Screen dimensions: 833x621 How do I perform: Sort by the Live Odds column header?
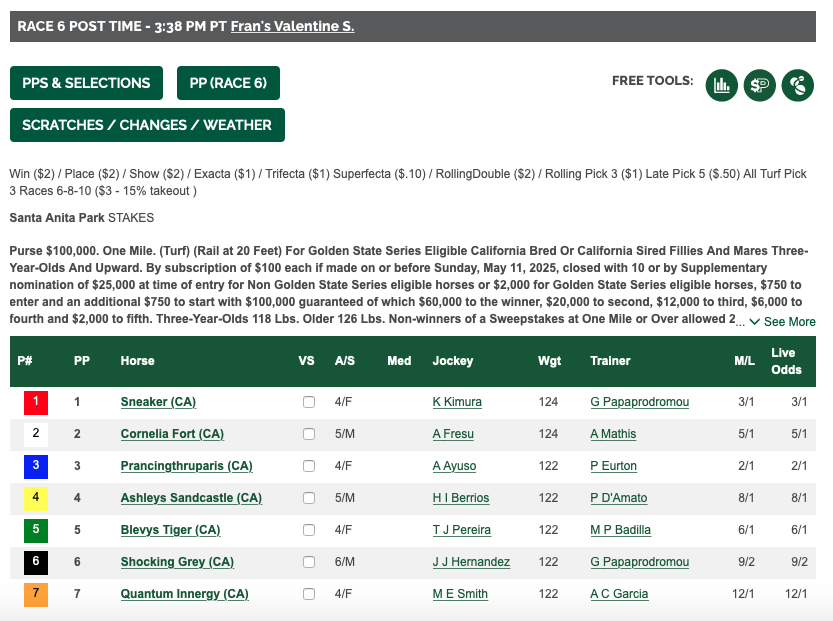click(786, 361)
